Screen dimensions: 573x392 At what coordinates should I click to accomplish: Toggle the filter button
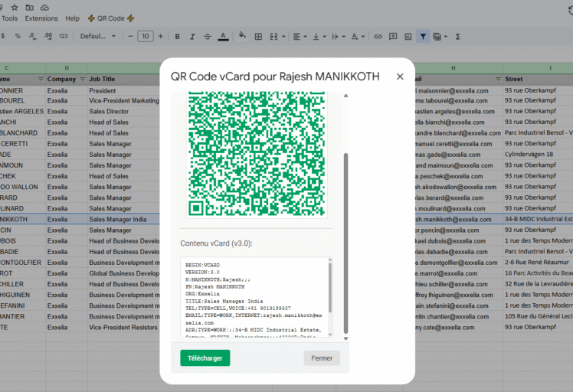[423, 36]
